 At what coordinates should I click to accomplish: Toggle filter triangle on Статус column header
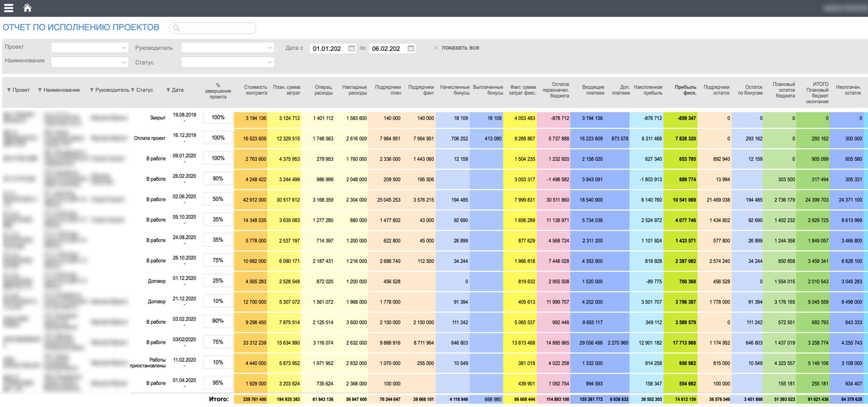[133, 90]
